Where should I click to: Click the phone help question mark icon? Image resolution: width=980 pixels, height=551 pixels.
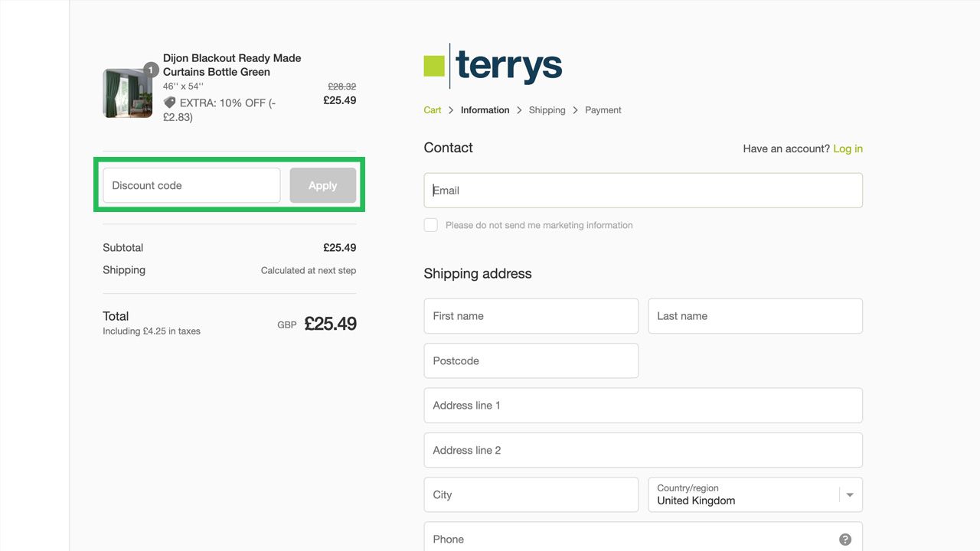[x=845, y=540]
